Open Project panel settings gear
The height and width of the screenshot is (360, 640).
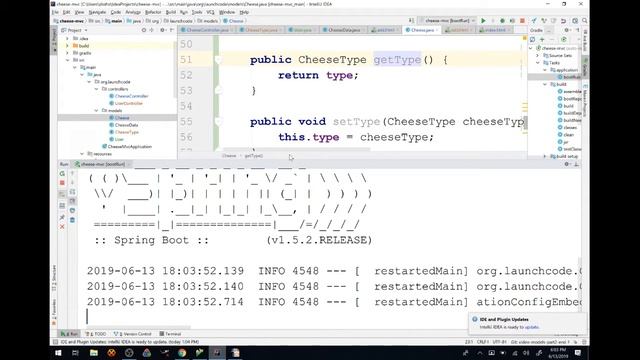(162, 30)
